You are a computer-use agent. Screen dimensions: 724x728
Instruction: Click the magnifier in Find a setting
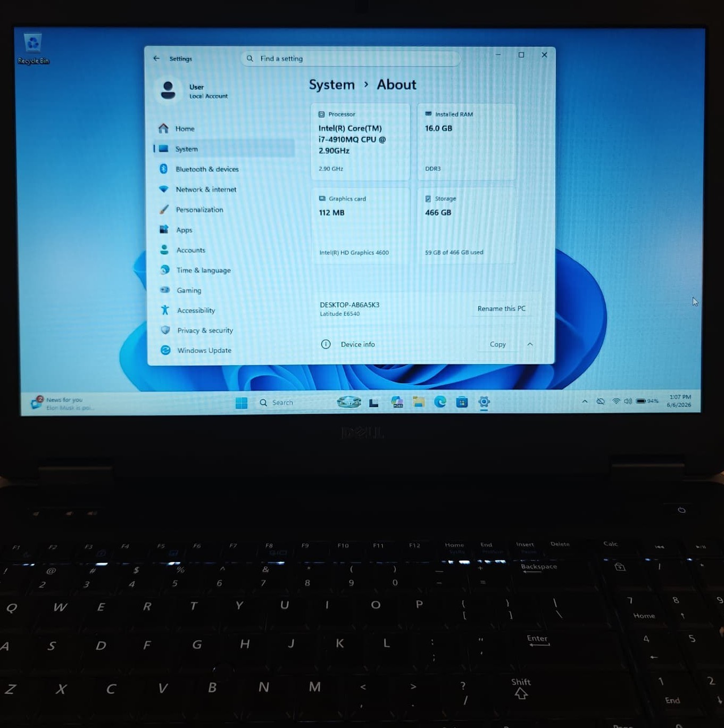tap(249, 59)
